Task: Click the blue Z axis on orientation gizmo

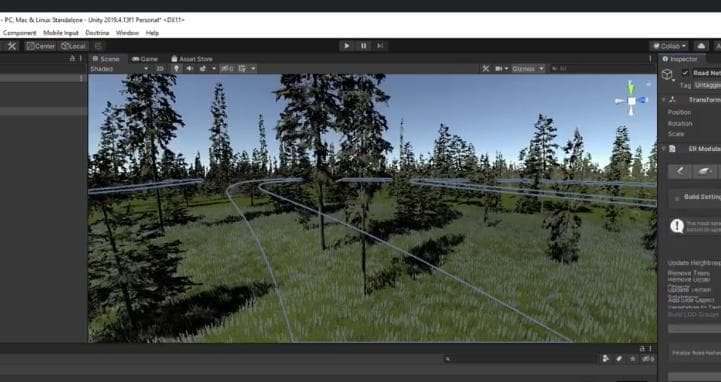Action: pos(642,100)
